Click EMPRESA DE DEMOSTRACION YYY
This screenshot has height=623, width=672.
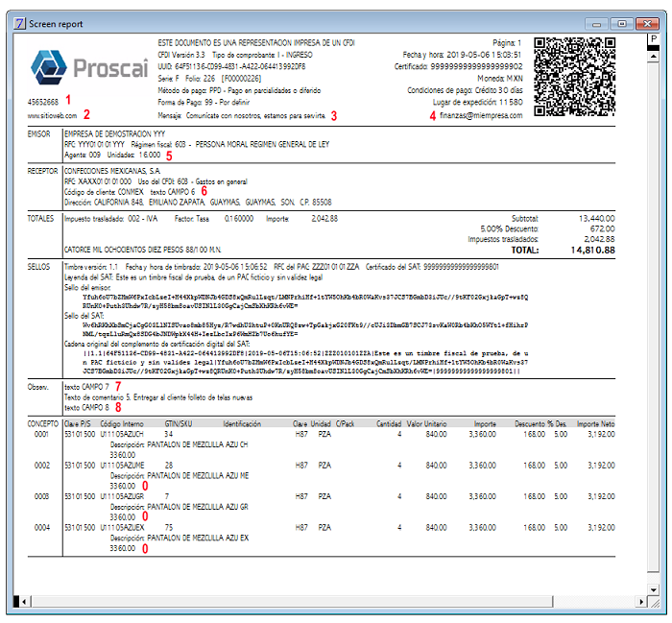tap(115, 134)
